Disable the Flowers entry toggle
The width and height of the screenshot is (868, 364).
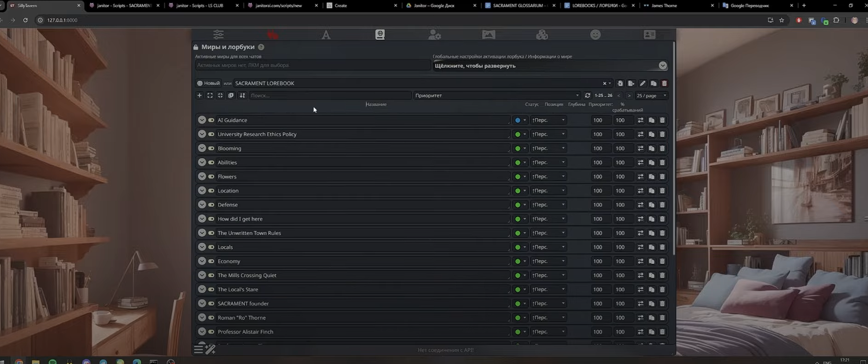click(211, 177)
